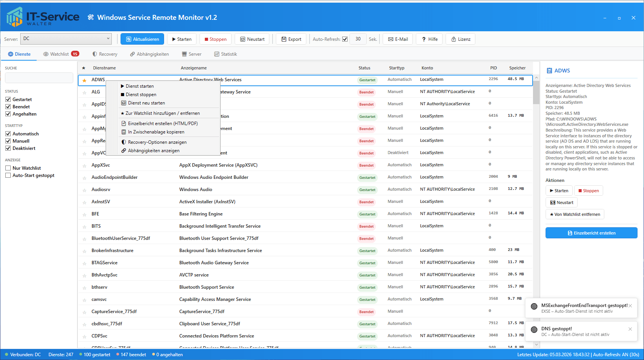Click the Einzelbericht erstellen button
The height and width of the screenshot is (360, 644).
pyautogui.click(x=591, y=233)
